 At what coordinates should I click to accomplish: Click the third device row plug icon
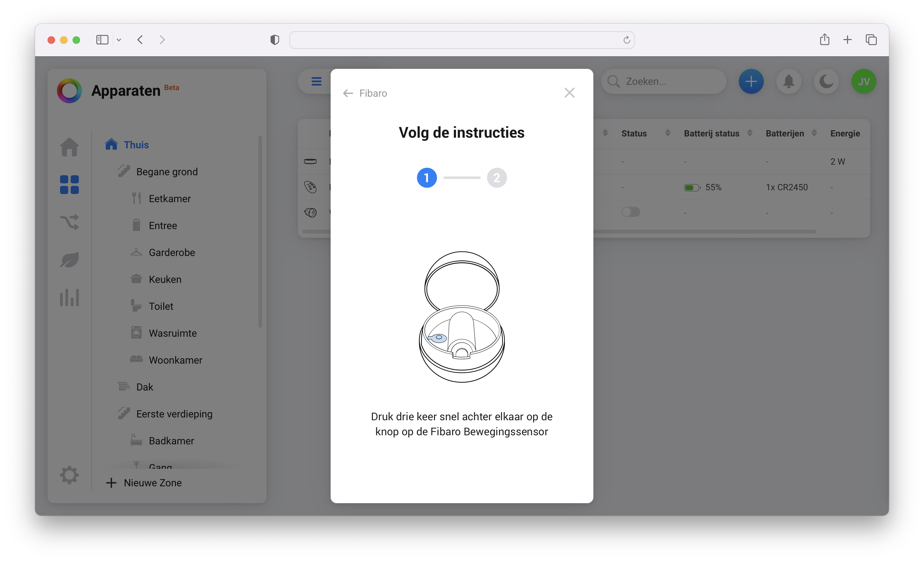click(310, 212)
